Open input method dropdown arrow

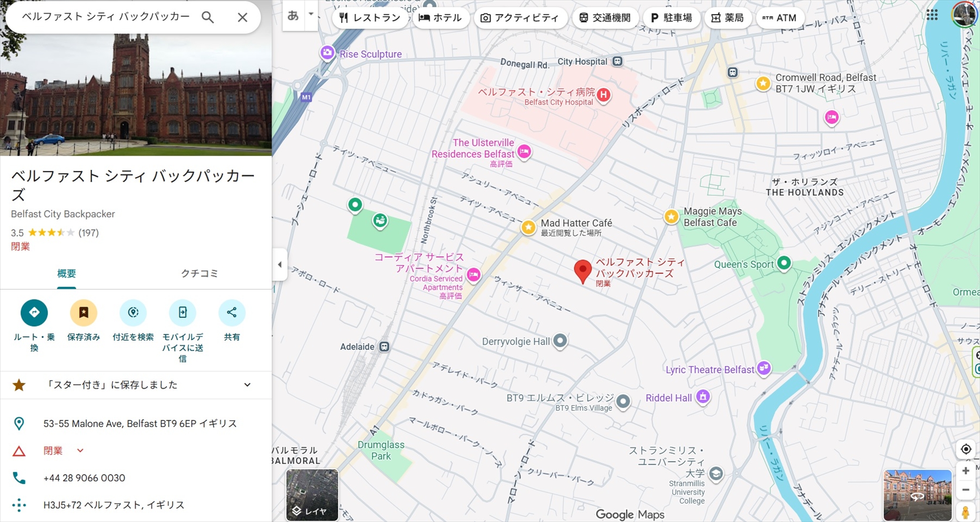(x=311, y=14)
